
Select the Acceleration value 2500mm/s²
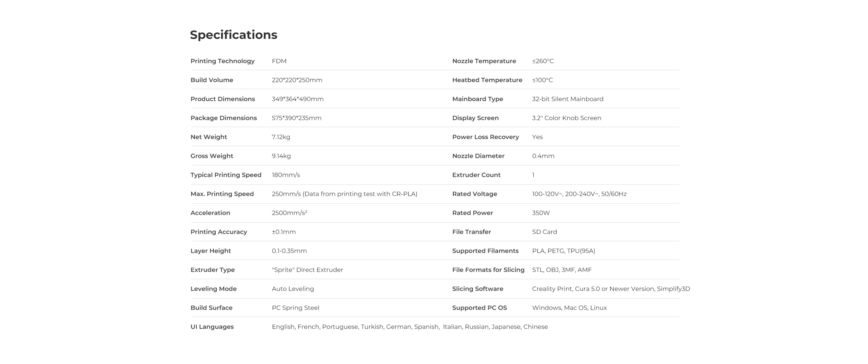[290, 213]
